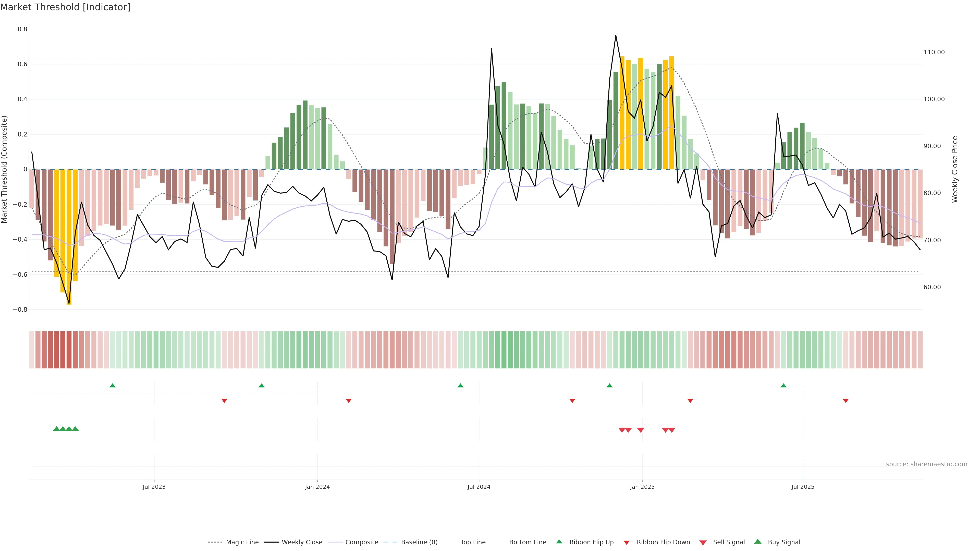The width and height of the screenshot is (980, 551).
Task: Click the Buy Signal legend triangle icon
Action: point(758,542)
